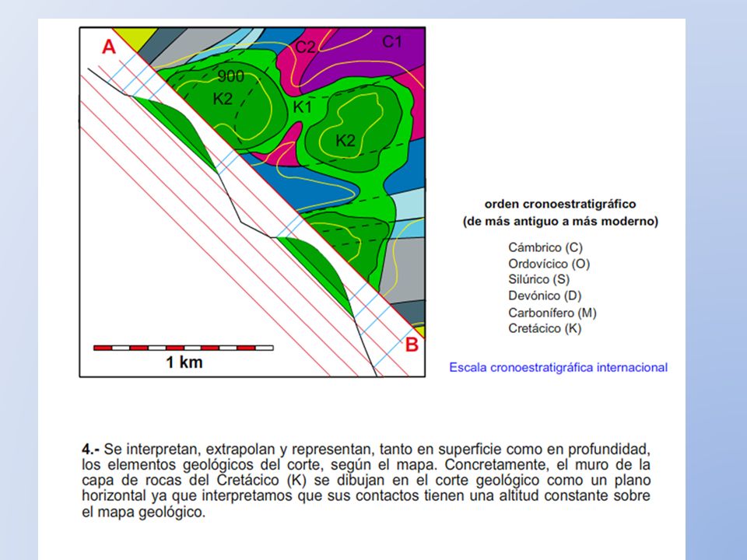The image size is (747, 560).
Task: Click the C1 label in the purple area
Action: (392, 42)
